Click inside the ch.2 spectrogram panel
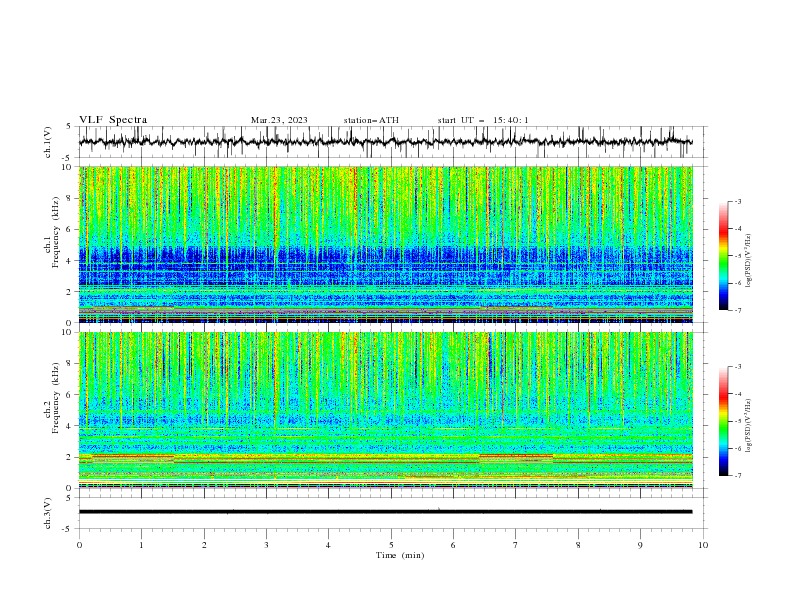The width and height of the screenshot is (792, 612). pos(386,410)
